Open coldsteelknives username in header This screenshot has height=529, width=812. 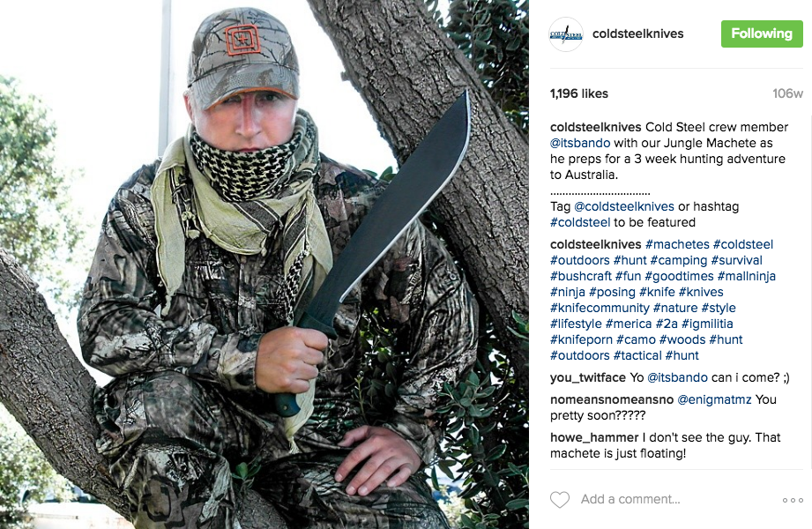coord(637,34)
